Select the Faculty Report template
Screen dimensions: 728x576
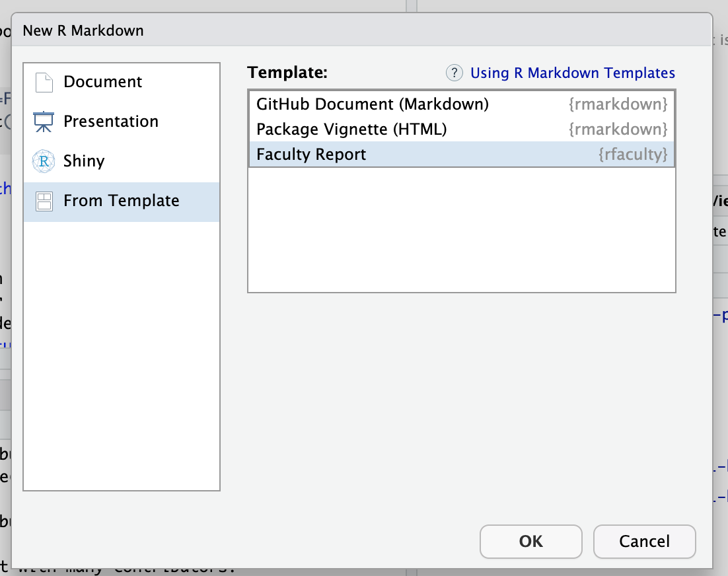pos(311,154)
